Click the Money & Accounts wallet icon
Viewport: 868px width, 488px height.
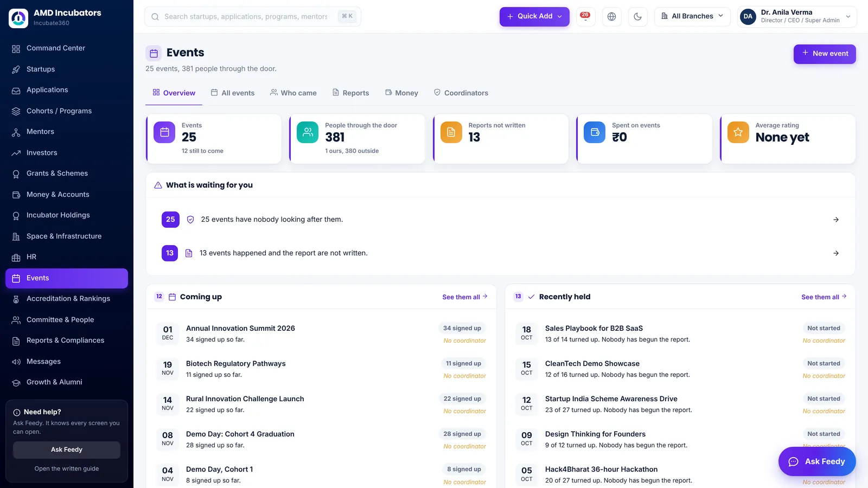pyautogui.click(x=16, y=195)
